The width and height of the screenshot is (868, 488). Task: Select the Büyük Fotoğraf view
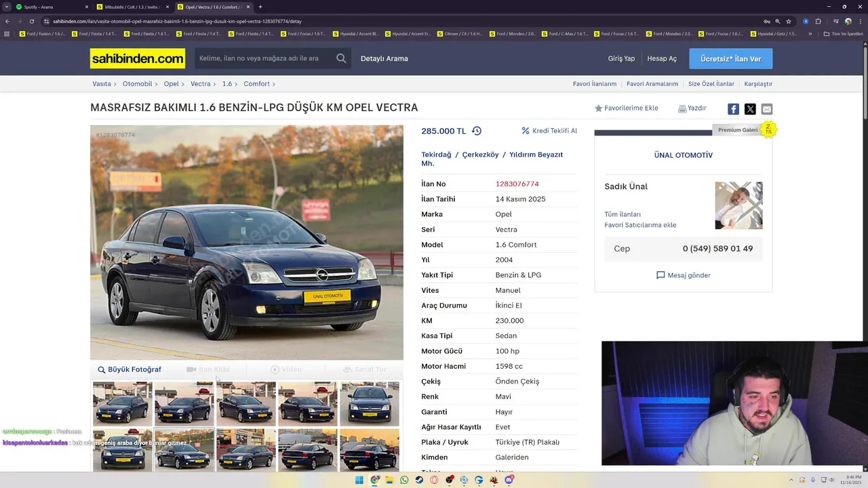[x=130, y=369]
